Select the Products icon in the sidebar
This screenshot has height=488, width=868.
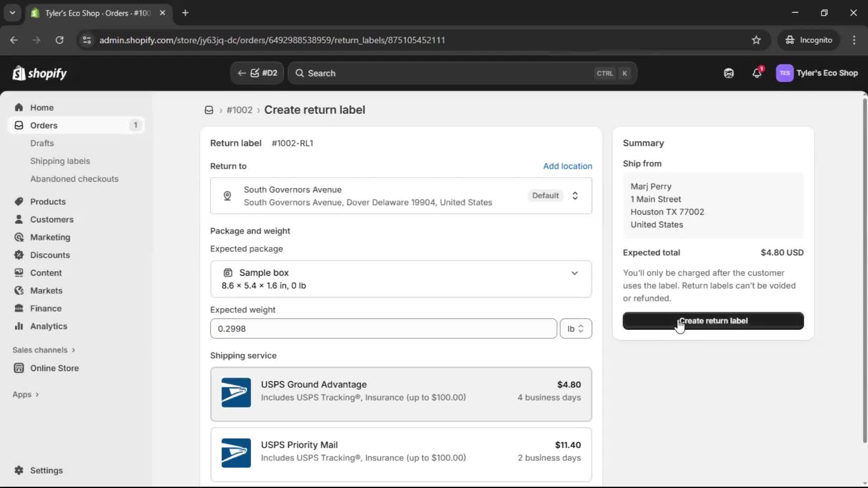(x=18, y=202)
